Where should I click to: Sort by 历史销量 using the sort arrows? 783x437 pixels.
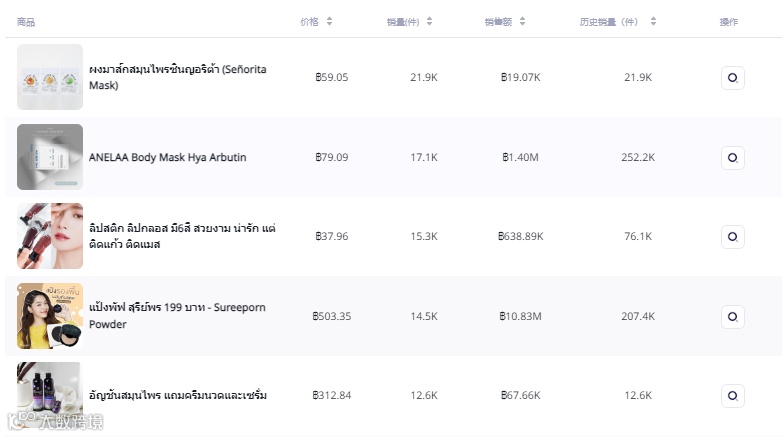[x=653, y=21]
